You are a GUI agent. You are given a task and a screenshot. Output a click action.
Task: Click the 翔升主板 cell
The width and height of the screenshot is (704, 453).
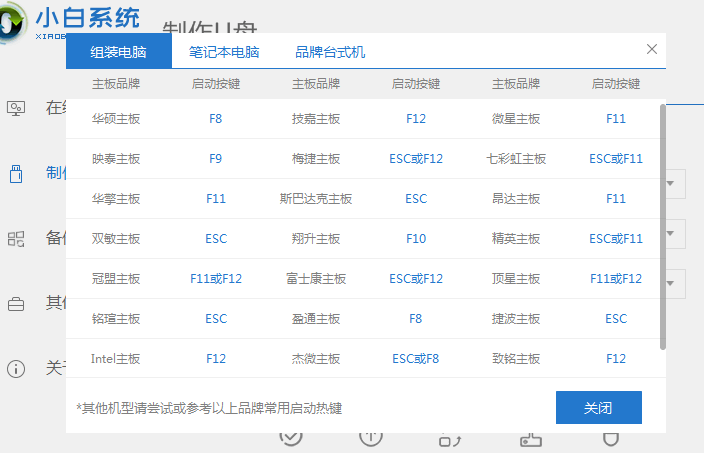(x=316, y=239)
